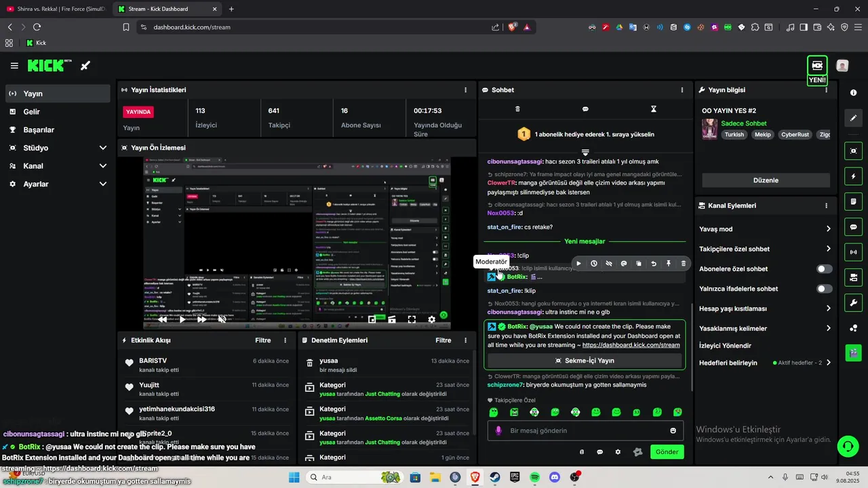868x488 pixels.
Task: Open Sohbet panel three-dot menu
Action: point(682,89)
